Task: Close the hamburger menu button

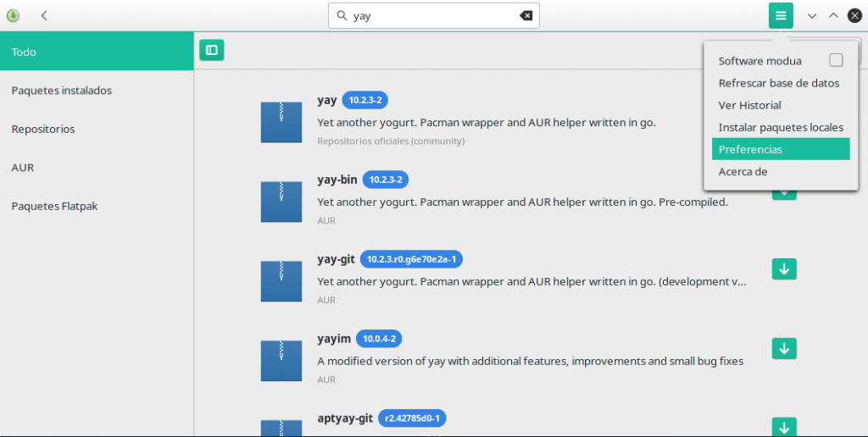Action: (781, 15)
